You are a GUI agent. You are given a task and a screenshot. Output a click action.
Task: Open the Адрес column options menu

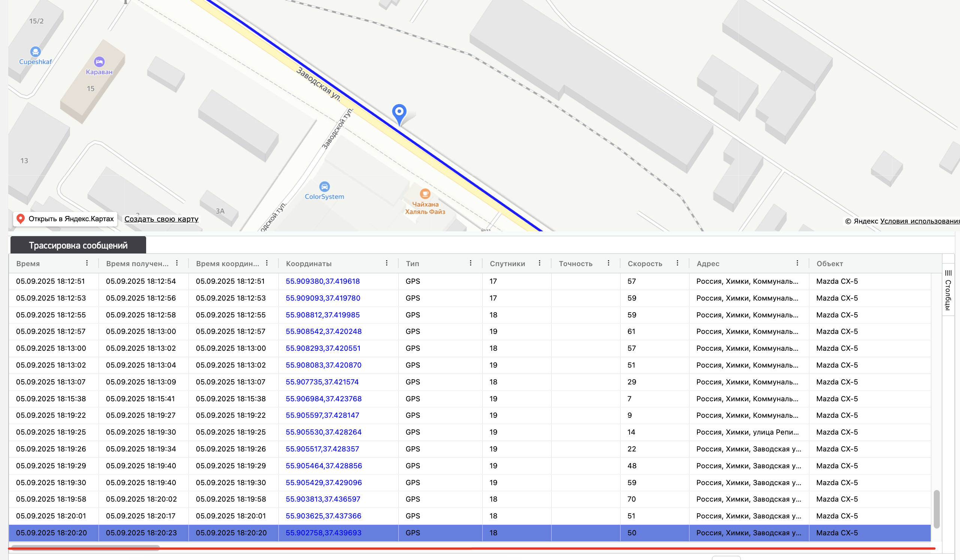click(797, 263)
